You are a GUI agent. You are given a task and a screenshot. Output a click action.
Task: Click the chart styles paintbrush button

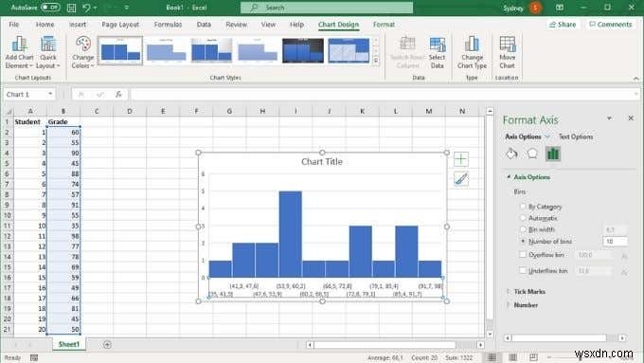pos(461,179)
